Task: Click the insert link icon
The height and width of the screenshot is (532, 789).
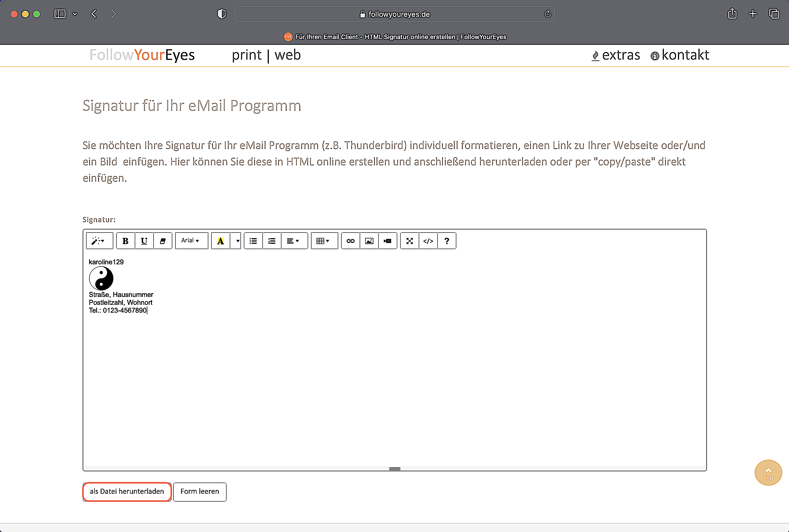Action: (350, 241)
